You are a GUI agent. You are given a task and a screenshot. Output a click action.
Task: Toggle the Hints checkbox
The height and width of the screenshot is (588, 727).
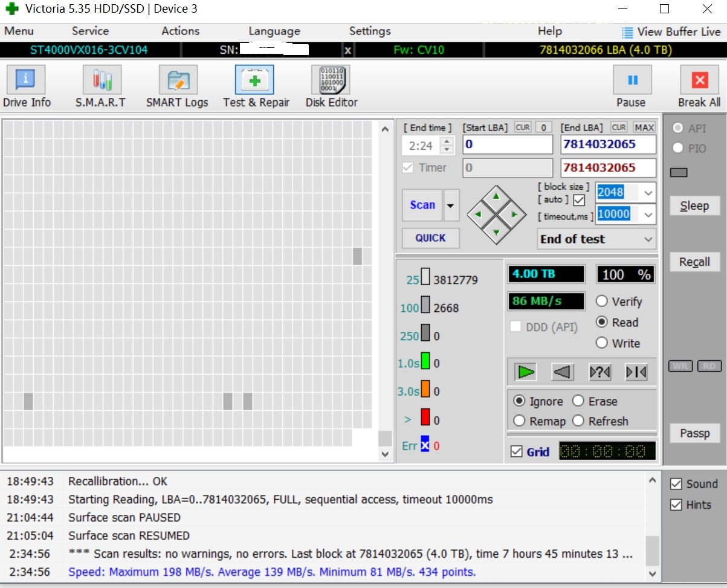(x=676, y=505)
